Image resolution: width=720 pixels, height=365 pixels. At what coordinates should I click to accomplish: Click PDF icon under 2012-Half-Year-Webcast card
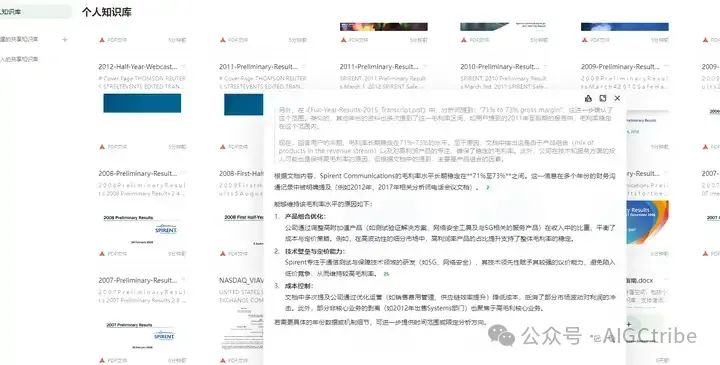click(x=102, y=147)
